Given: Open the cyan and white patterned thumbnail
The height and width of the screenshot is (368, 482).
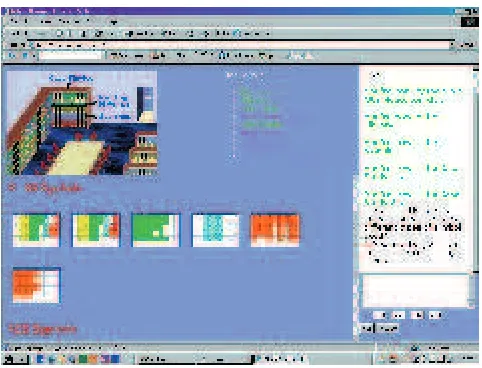Looking at the screenshot, I should point(215,230).
